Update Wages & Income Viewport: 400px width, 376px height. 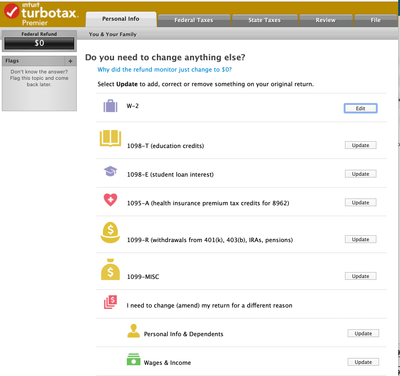[x=363, y=362]
